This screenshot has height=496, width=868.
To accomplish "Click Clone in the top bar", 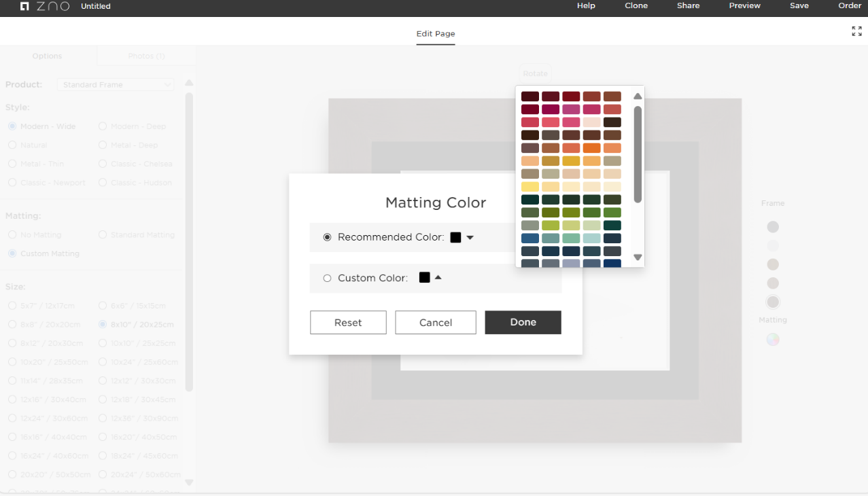I will point(636,5).
